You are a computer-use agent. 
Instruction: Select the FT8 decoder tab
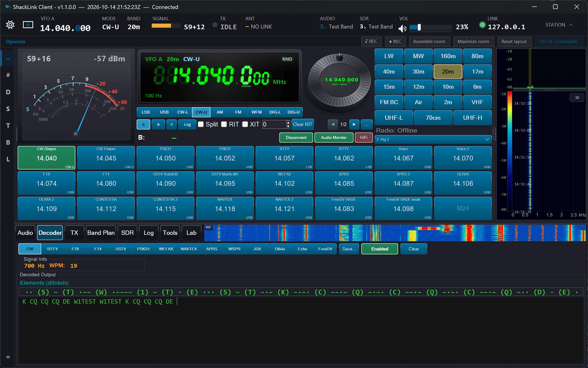[x=75, y=249]
